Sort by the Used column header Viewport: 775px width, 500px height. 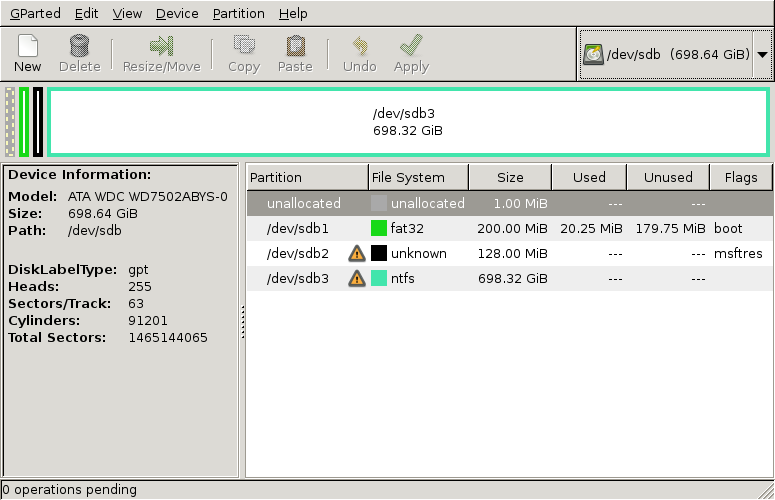(x=589, y=177)
